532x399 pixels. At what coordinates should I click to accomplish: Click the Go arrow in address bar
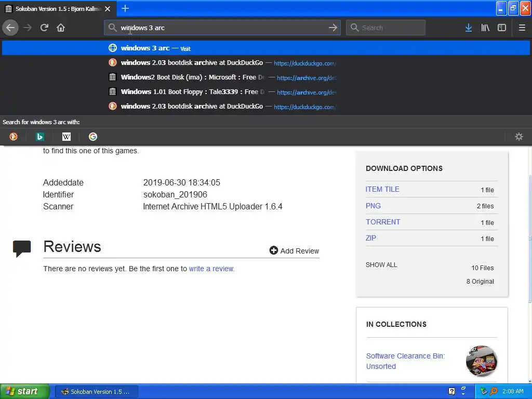pyautogui.click(x=333, y=28)
